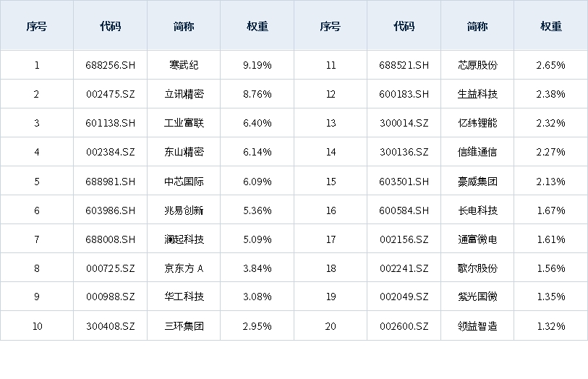Click the stock code 688521.SH
This screenshot has height=379, width=588.
pos(404,65)
